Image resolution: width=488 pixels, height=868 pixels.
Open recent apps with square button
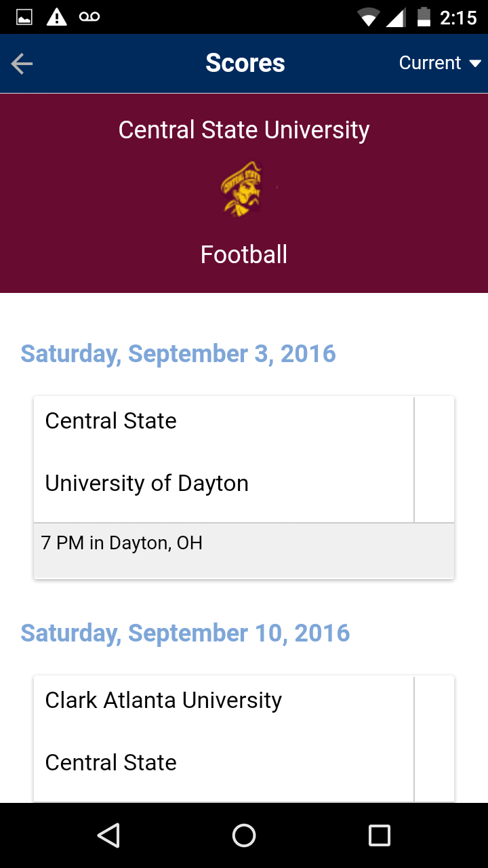379,835
